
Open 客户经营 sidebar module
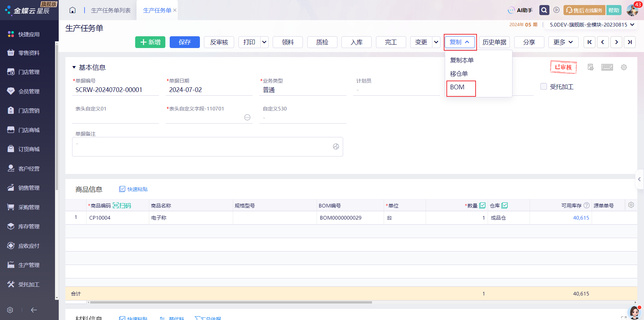(23, 169)
